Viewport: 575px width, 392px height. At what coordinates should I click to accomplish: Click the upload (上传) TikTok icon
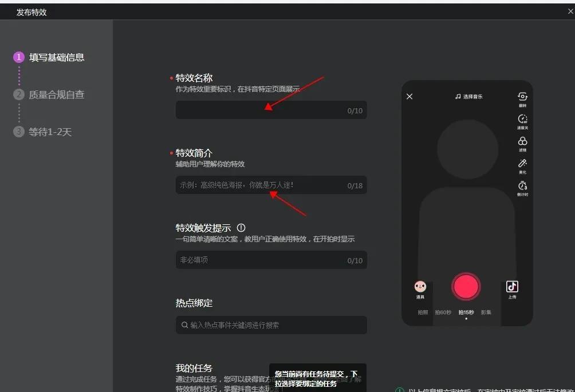point(512,287)
